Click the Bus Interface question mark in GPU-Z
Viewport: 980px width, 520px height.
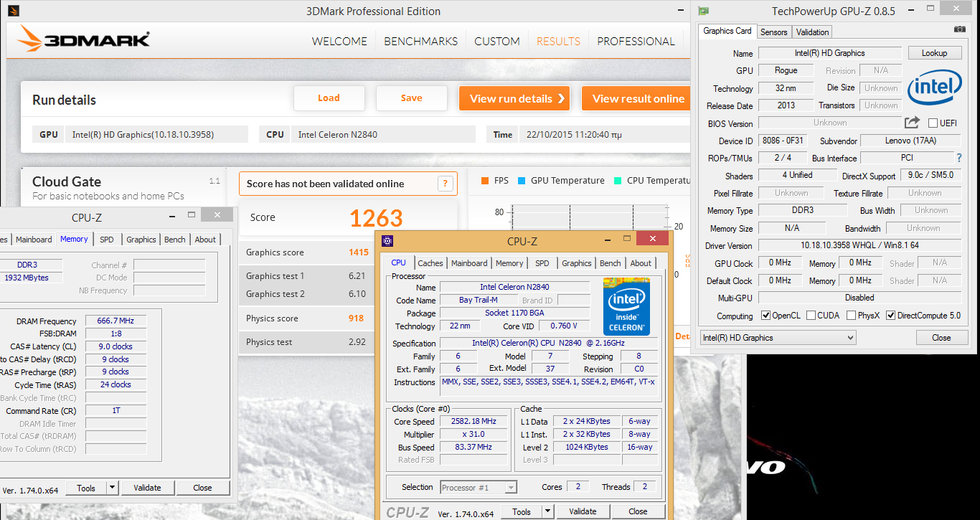[959, 158]
